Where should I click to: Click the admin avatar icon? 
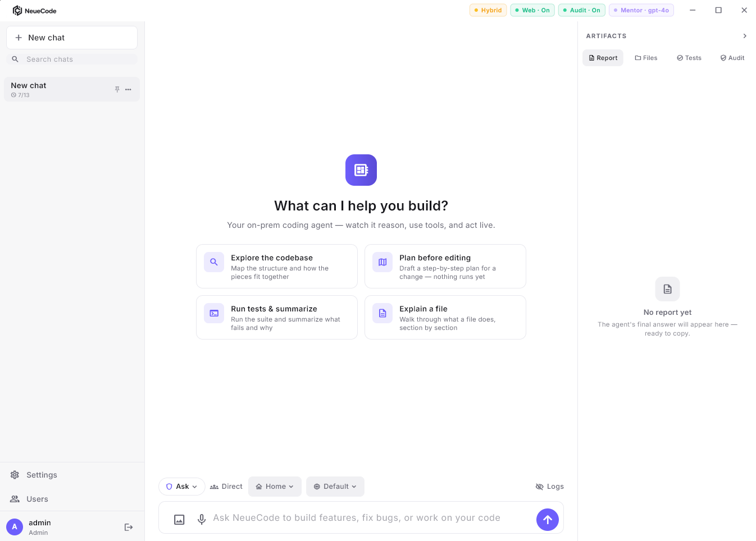point(15,527)
